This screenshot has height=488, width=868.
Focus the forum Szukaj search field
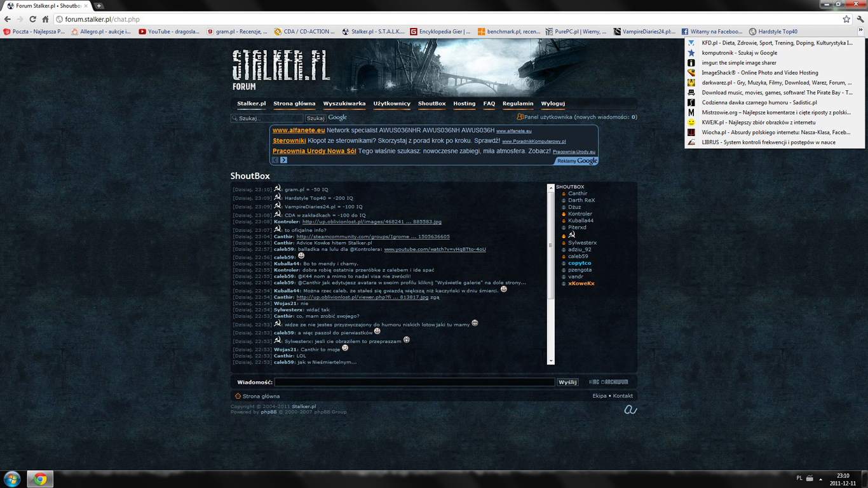point(267,118)
